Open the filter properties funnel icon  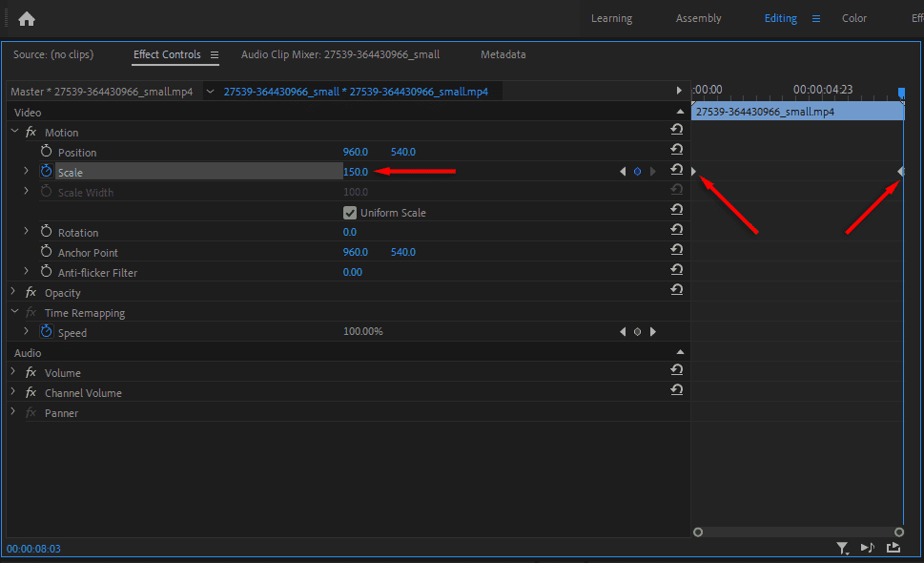(842, 548)
